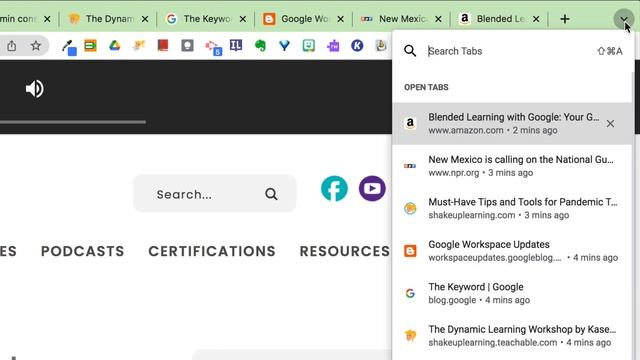Click the orange sparkle extension icon
The width and height of the screenshot is (640, 360).
pyautogui.click(x=139, y=45)
